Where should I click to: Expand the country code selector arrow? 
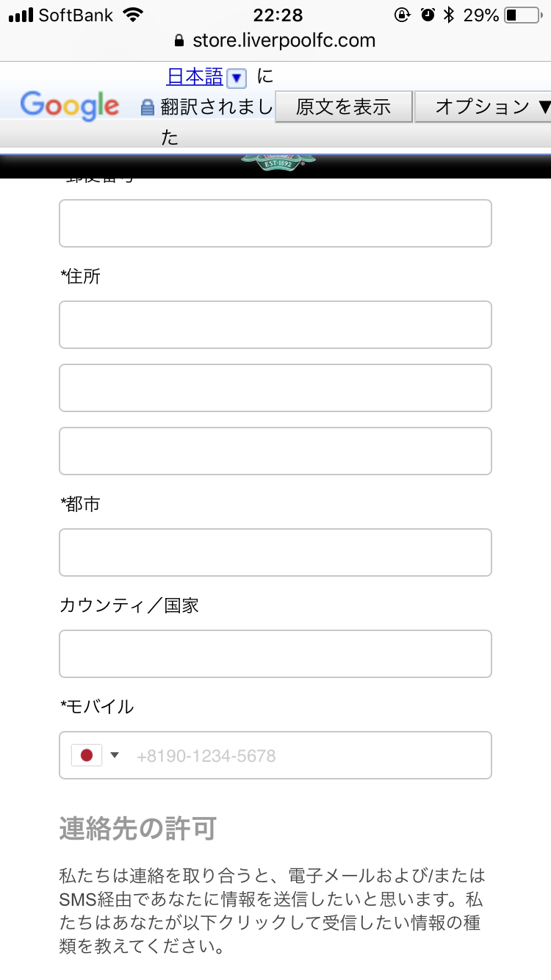[115, 755]
